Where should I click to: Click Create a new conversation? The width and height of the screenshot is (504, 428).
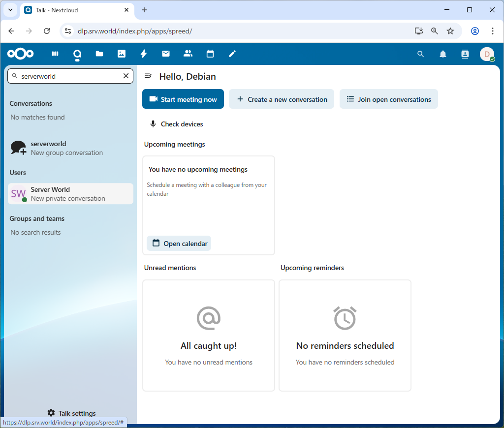(x=282, y=99)
